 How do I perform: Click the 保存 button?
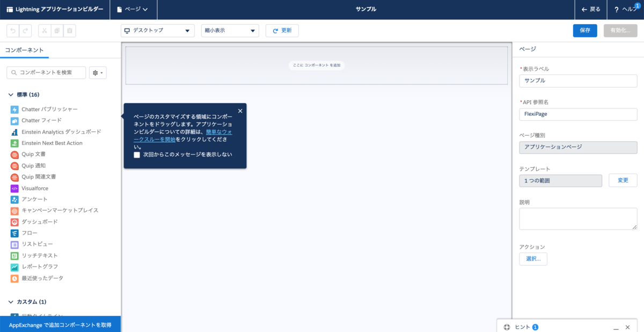(584, 31)
